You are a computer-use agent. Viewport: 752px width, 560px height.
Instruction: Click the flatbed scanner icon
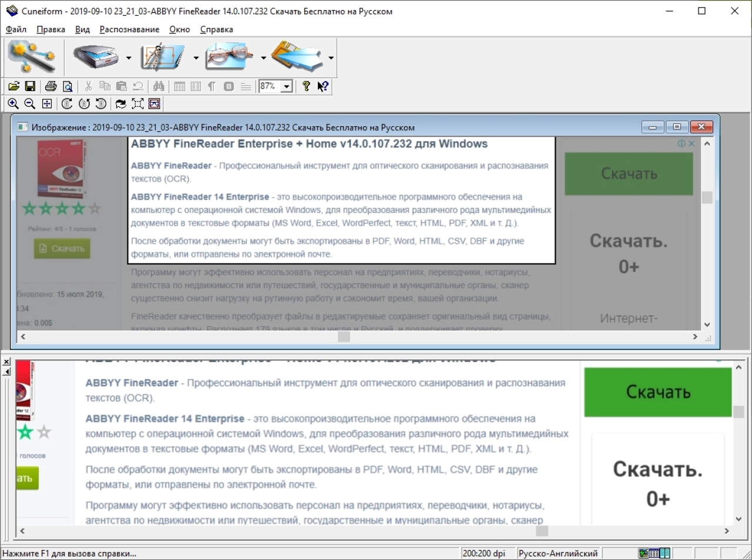point(96,58)
